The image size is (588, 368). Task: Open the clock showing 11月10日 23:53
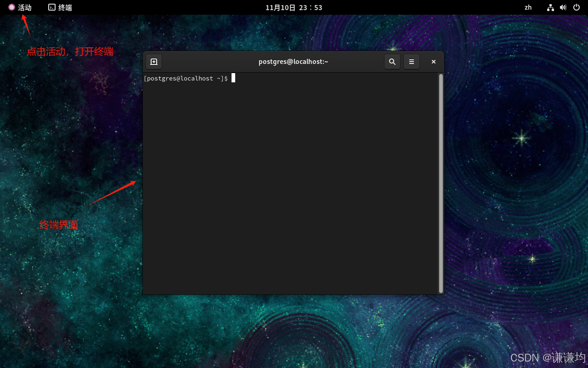294,7
